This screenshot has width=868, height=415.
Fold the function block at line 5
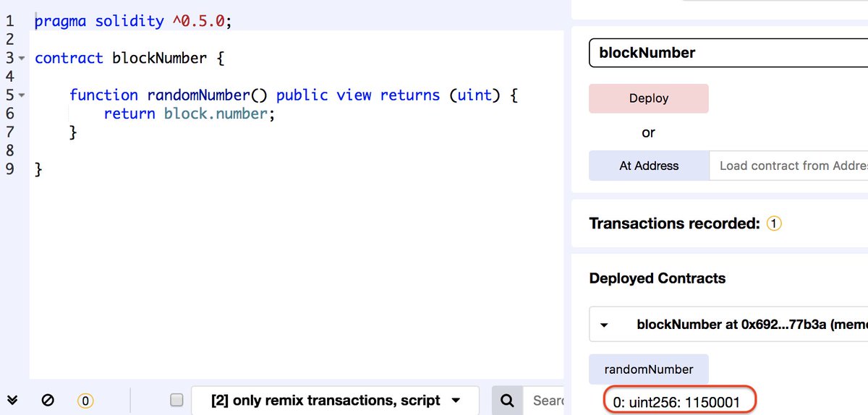[x=22, y=95]
